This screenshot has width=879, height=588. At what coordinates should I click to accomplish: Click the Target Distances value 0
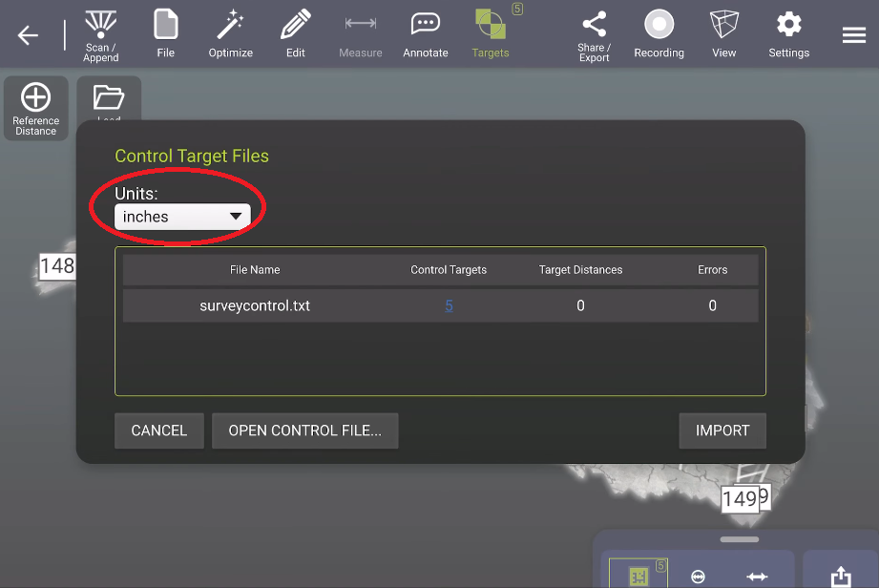pyautogui.click(x=580, y=305)
